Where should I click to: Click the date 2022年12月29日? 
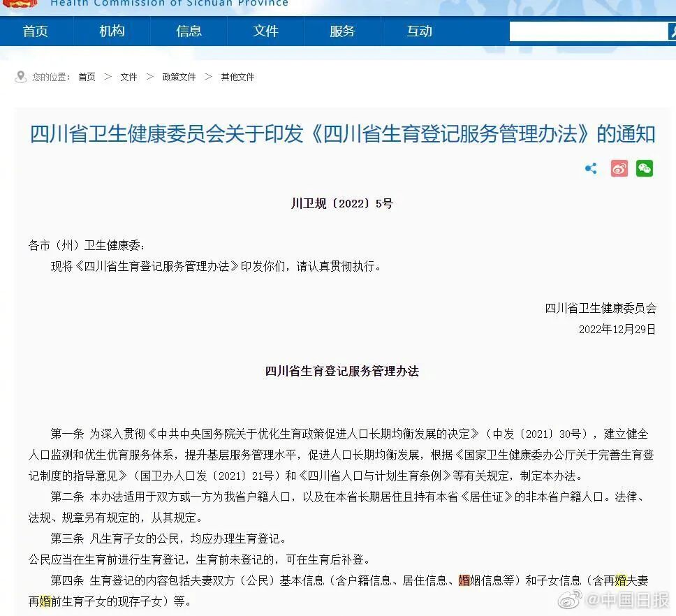(x=617, y=330)
